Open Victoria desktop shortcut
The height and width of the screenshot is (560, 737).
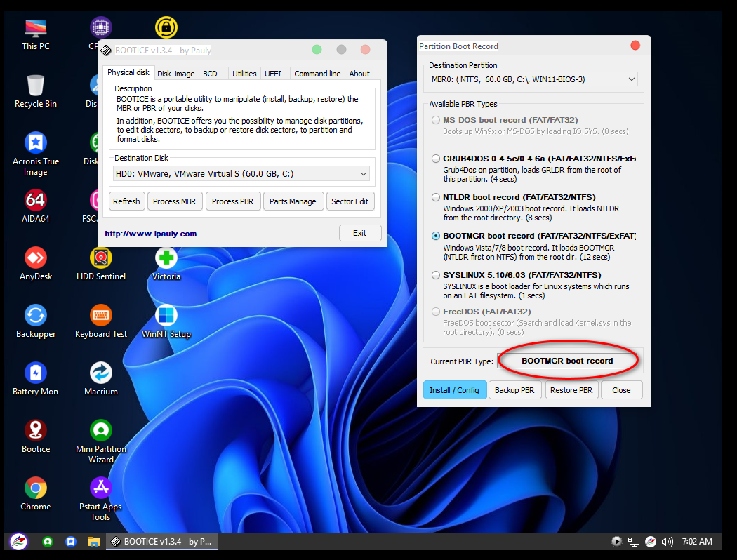tap(166, 264)
